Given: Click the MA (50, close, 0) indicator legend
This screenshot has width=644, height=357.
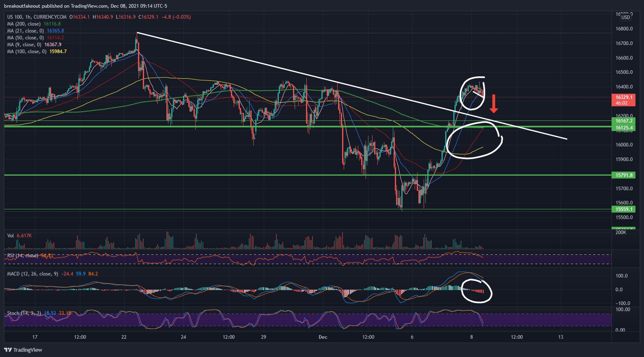Looking at the screenshot, I should 25,38.
